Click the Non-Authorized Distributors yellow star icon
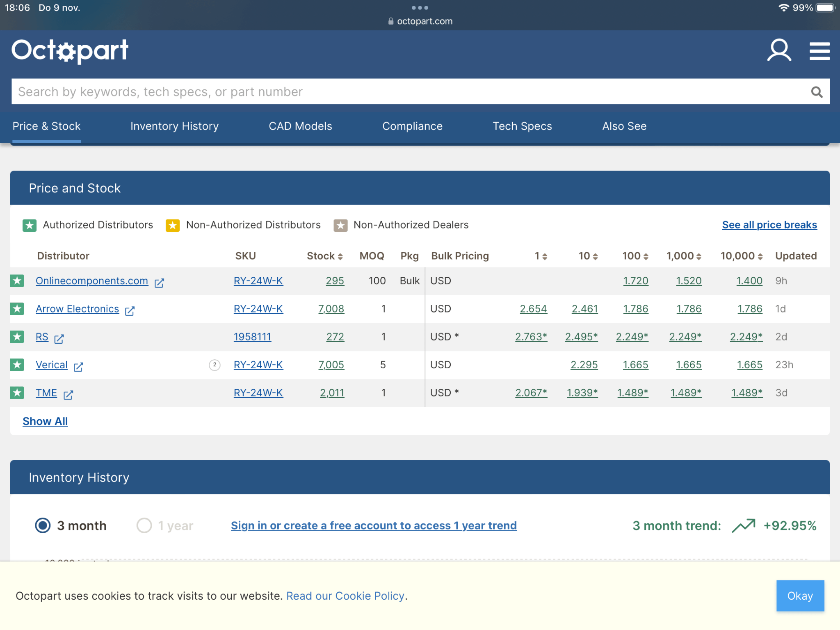Viewport: 840px width, 630px height. 173,225
